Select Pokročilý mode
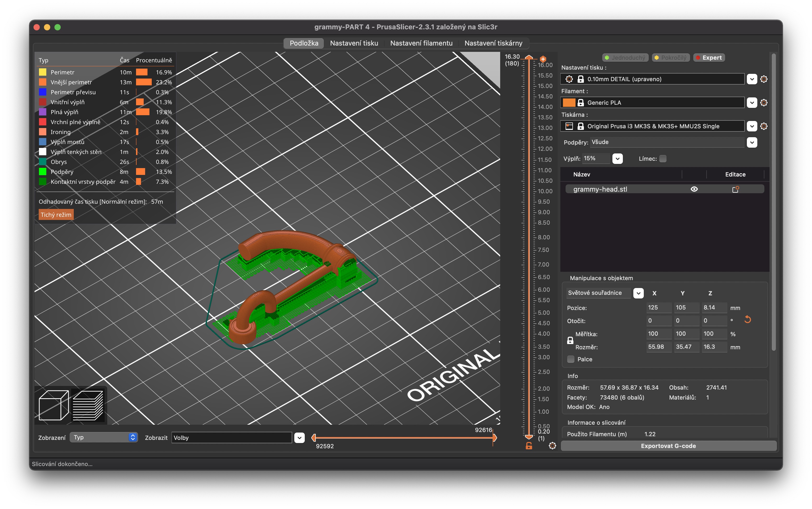Viewport: 812px width, 509px height. [x=671, y=58]
